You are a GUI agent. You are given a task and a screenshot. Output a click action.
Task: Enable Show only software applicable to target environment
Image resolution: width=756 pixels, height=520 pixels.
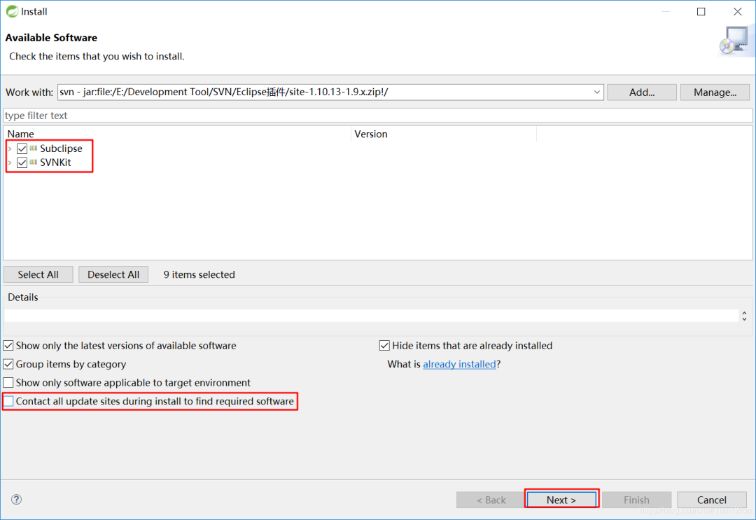[8, 383]
